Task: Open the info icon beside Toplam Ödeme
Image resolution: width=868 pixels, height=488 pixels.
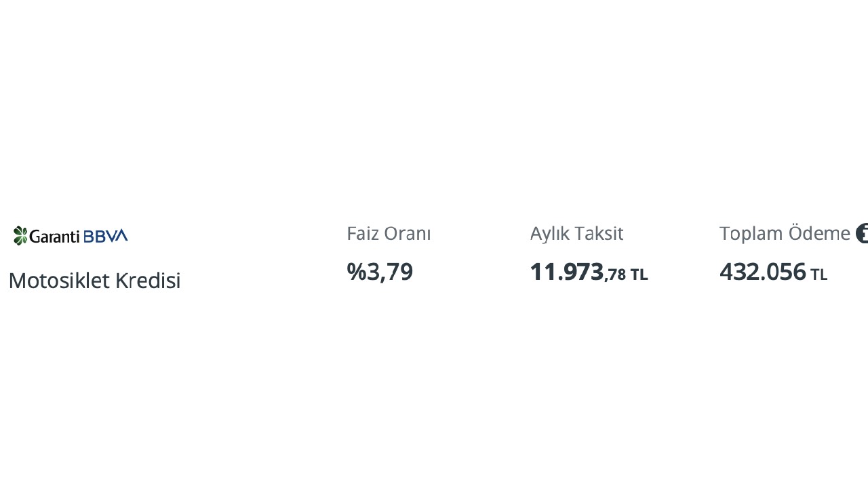Action: click(862, 233)
